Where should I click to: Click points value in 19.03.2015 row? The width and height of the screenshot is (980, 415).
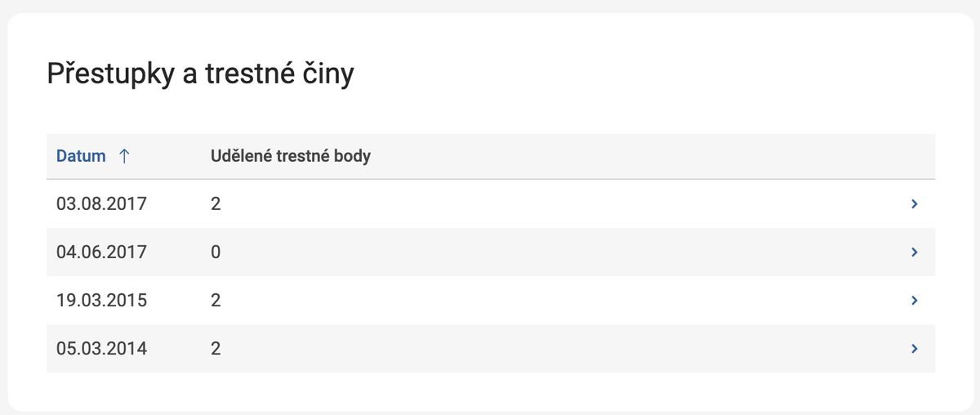(x=216, y=301)
